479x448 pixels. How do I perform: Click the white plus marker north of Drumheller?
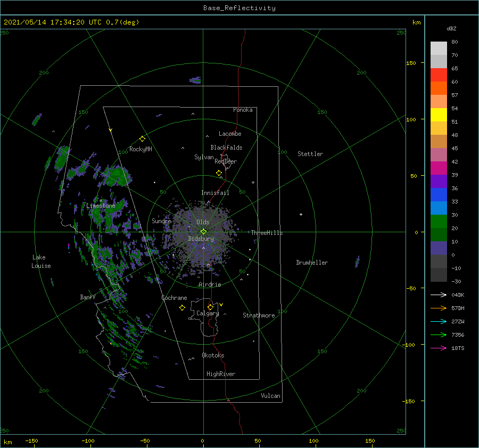pos(301,214)
